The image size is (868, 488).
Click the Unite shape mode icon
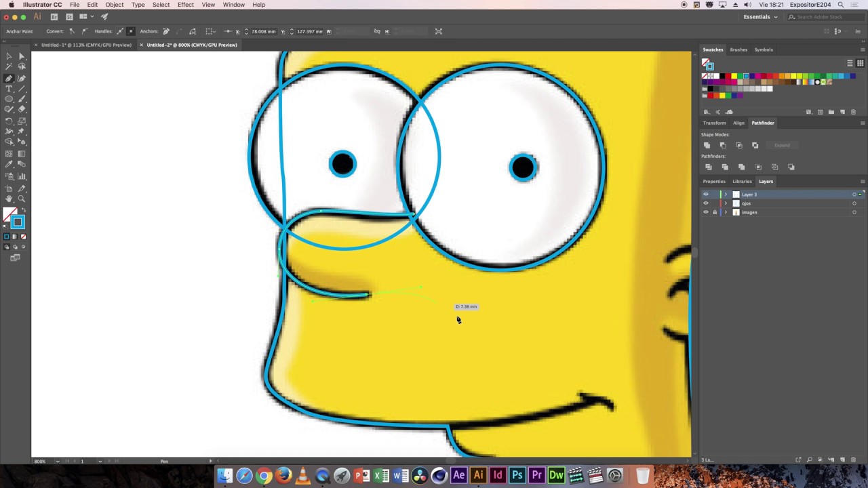click(x=707, y=145)
